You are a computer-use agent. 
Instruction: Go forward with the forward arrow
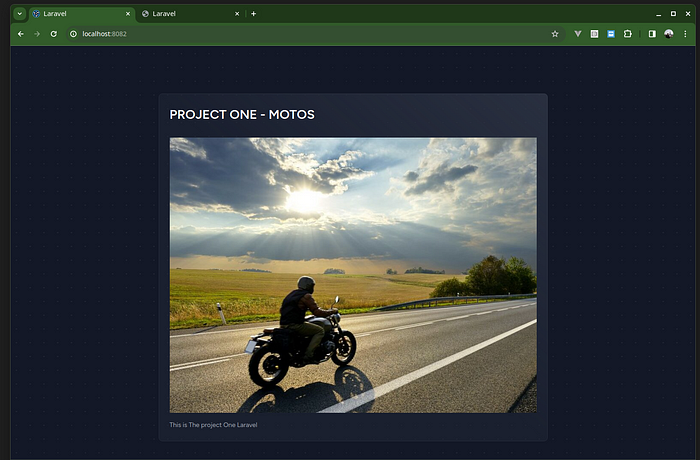pos(37,34)
